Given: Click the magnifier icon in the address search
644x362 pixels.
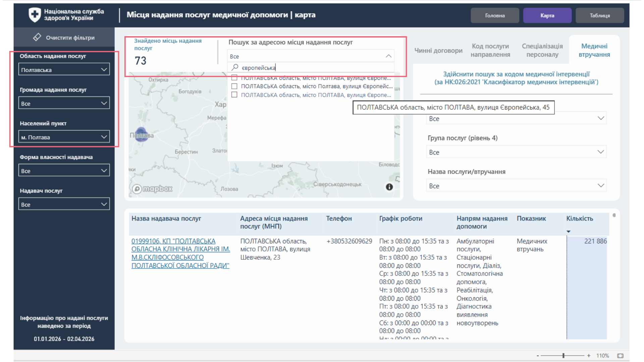Looking at the screenshot, I should point(235,67).
